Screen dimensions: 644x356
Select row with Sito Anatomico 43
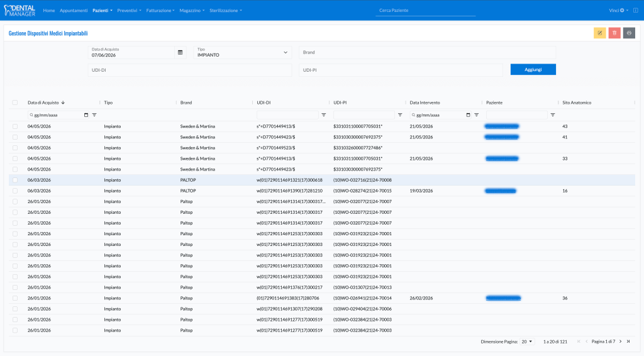point(15,126)
